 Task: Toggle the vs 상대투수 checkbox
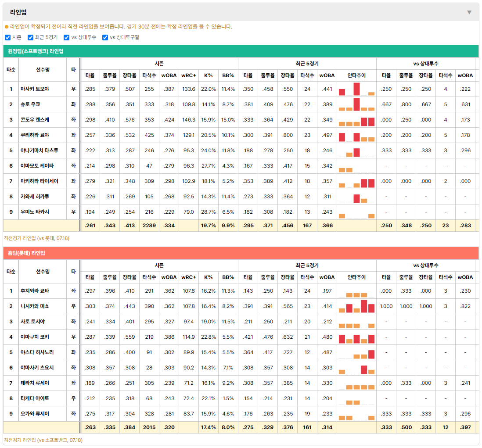pyautogui.click(x=66, y=37)
